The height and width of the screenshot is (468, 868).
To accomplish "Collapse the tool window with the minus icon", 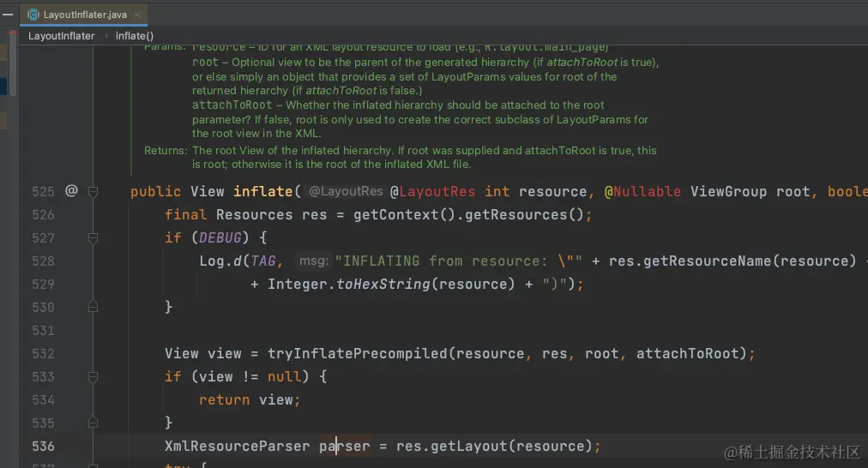I will point(8,15).
